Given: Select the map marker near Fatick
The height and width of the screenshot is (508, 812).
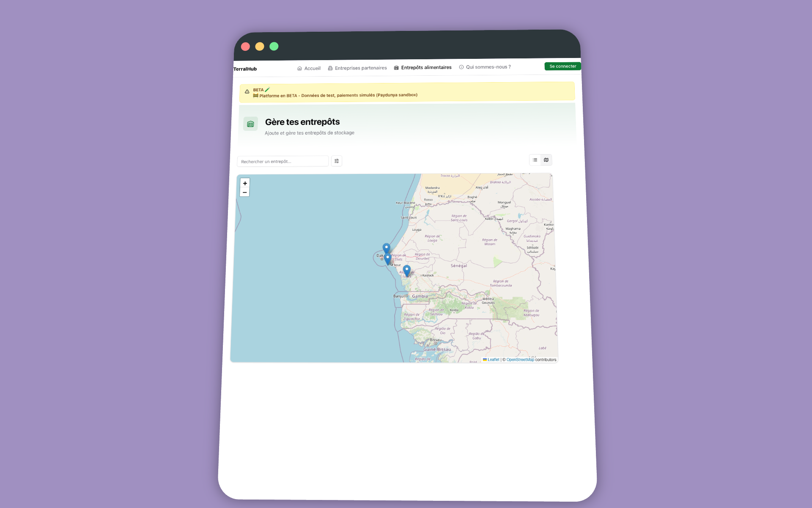Looking at the screenshot, I should [x=406, y=271].
